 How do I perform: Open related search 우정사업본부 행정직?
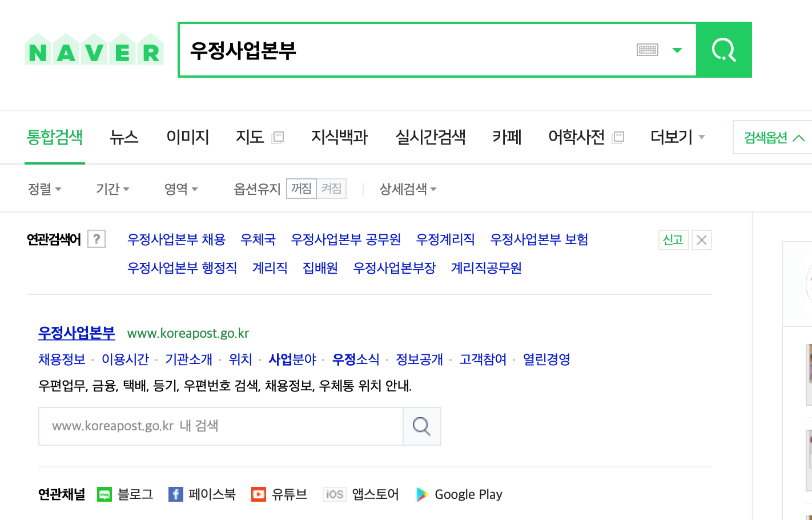[x=182, y=268]
